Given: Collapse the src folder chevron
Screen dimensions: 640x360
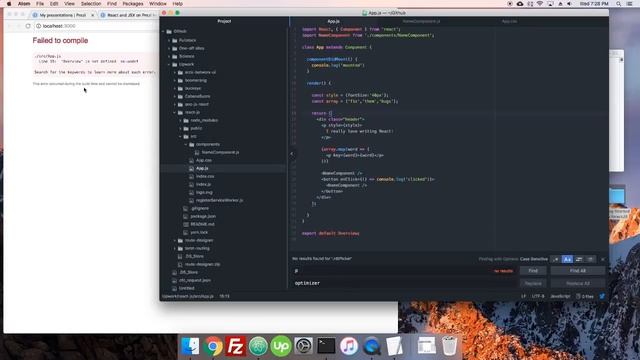Looking at the screenshot, I should [x=181, y=136].
